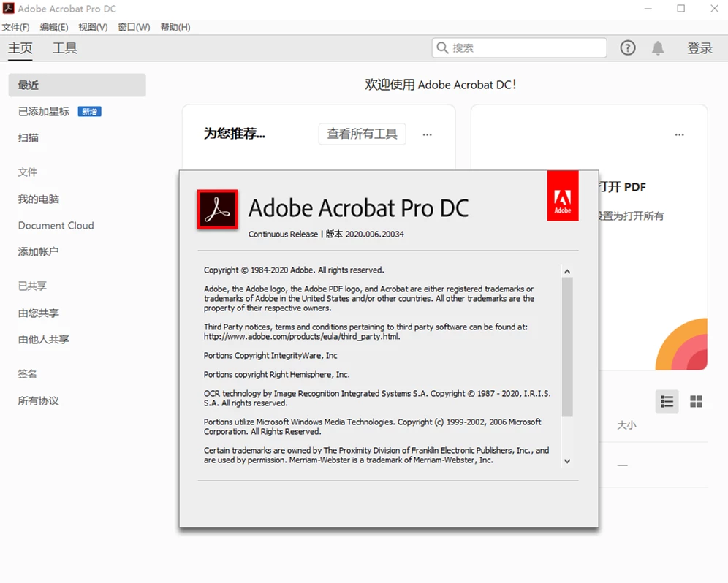Viewport: 728px width, 583px height.
Task: Open the 帮助(H) menu
Action: click(x=175, y=27)
